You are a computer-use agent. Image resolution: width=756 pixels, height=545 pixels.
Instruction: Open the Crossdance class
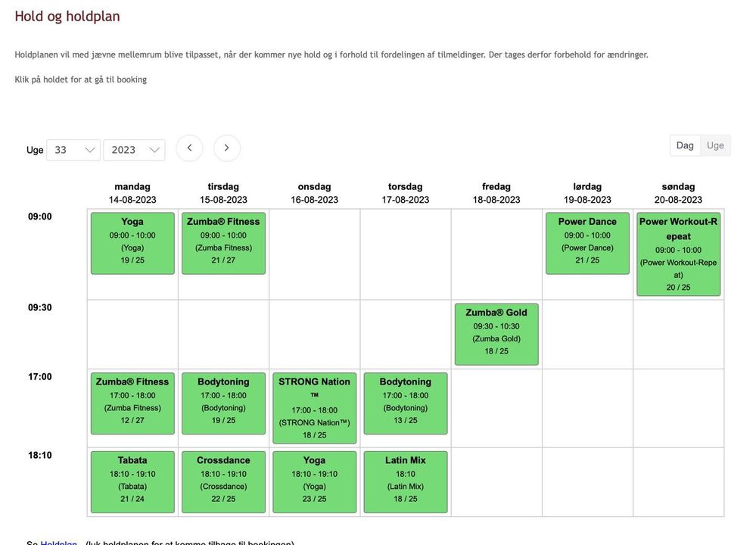coord(223,481)
